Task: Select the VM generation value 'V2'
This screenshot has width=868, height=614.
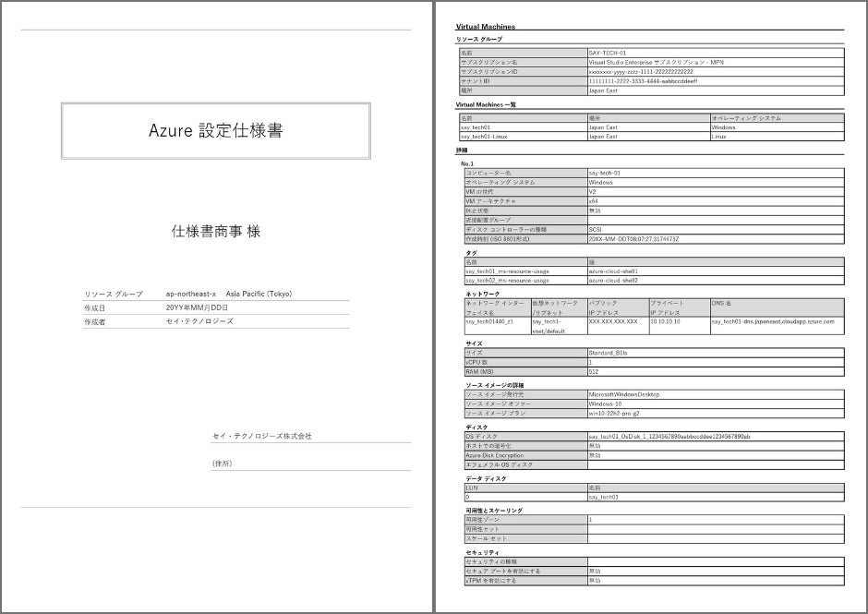Action: pos(592,192)
